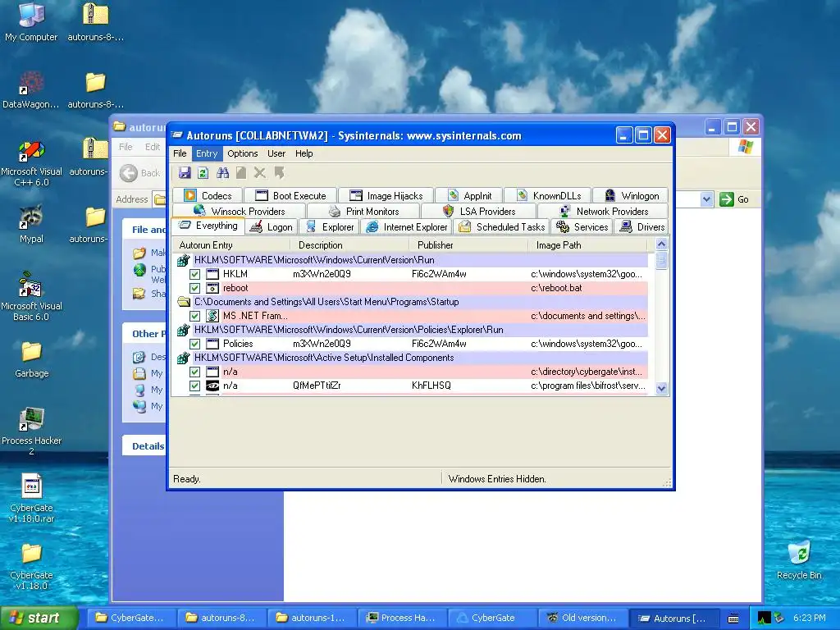This screenshot has height=630, width=840.
Task: Switch to CyberGate app taskbar button
Action: pos(492,618)
